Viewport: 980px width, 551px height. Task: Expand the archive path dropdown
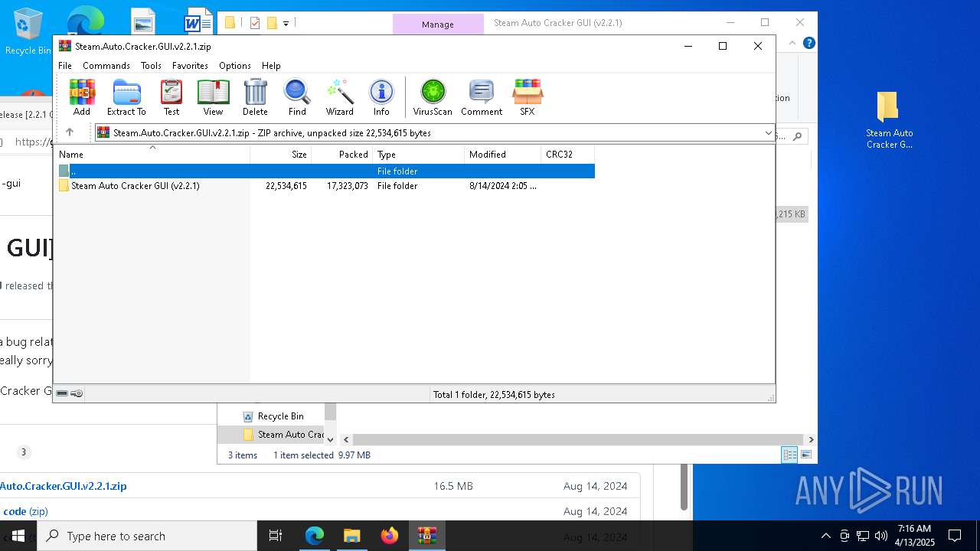[768, 133]
